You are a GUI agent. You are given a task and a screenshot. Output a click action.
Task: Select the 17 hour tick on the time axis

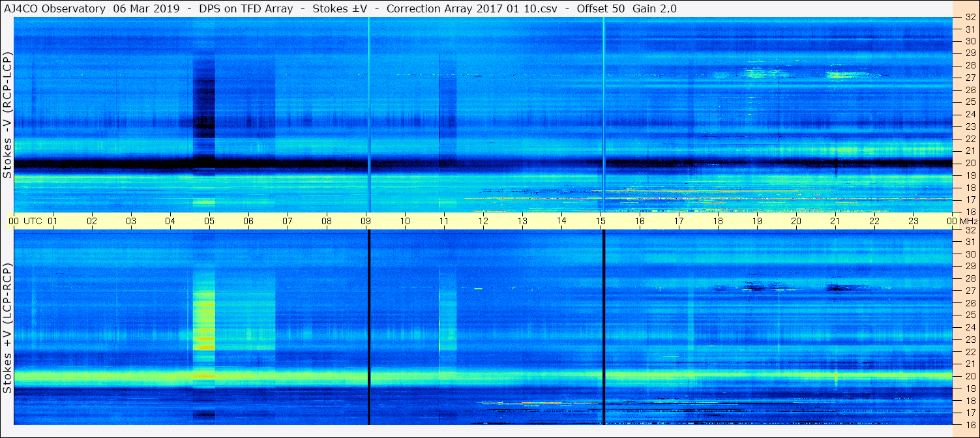coord(679,221)
